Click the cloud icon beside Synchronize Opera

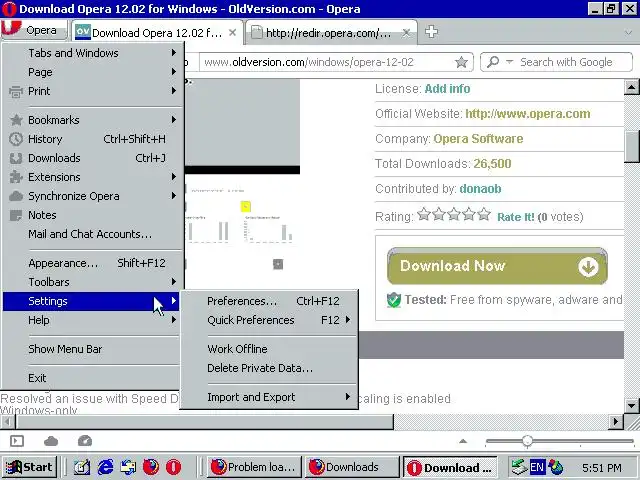(16, 196)
